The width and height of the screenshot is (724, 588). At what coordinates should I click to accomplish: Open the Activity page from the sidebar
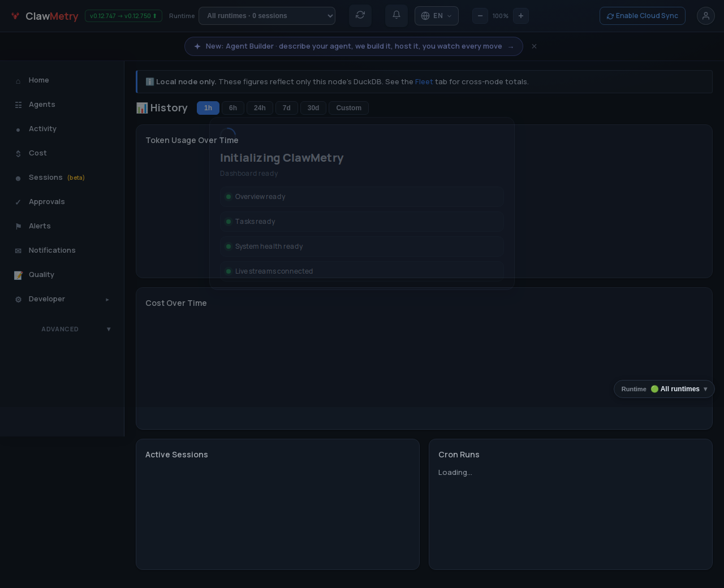click(62, 129)
